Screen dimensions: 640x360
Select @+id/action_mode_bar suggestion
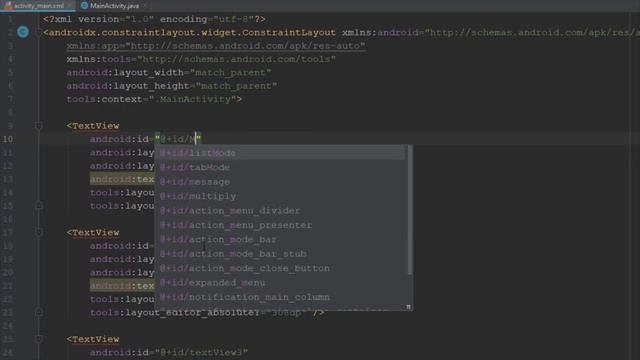click(x=280, y=240)
